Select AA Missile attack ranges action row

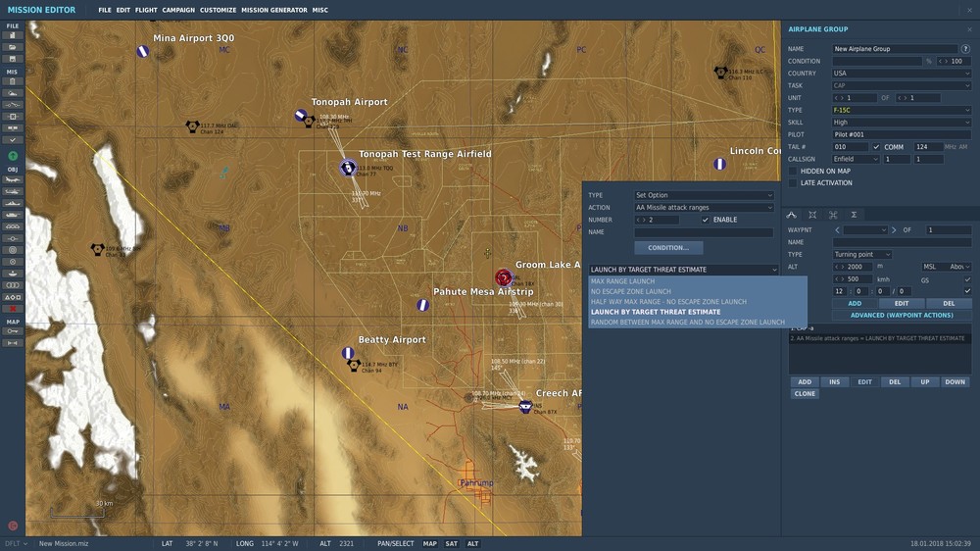pos(879,338)
